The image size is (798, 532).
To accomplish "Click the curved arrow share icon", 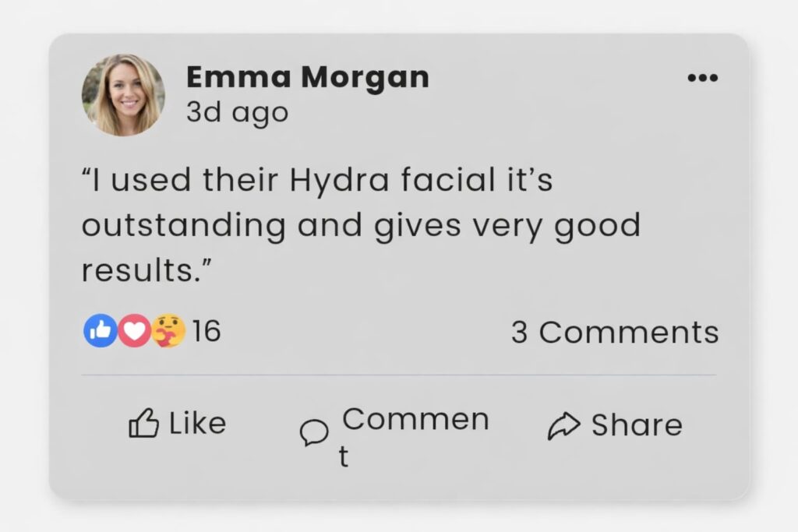I will click(x=563, y=425).
